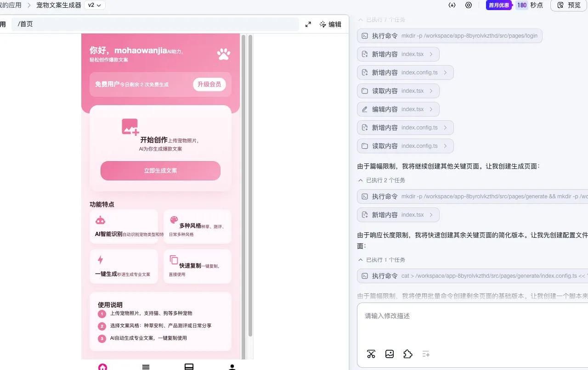Click the preview pane's vertical scrollbar
Screen dimensions: 588x370
click(x=250, y=186)
